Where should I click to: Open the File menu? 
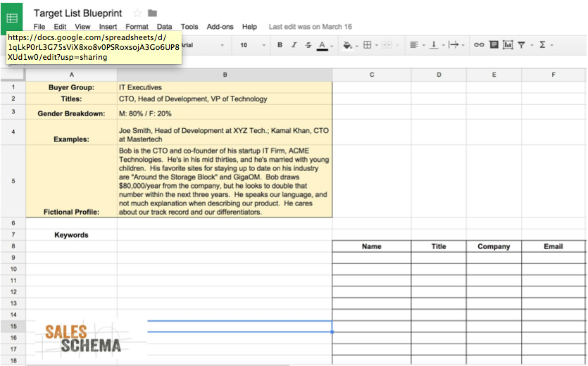tap(39, 27)
